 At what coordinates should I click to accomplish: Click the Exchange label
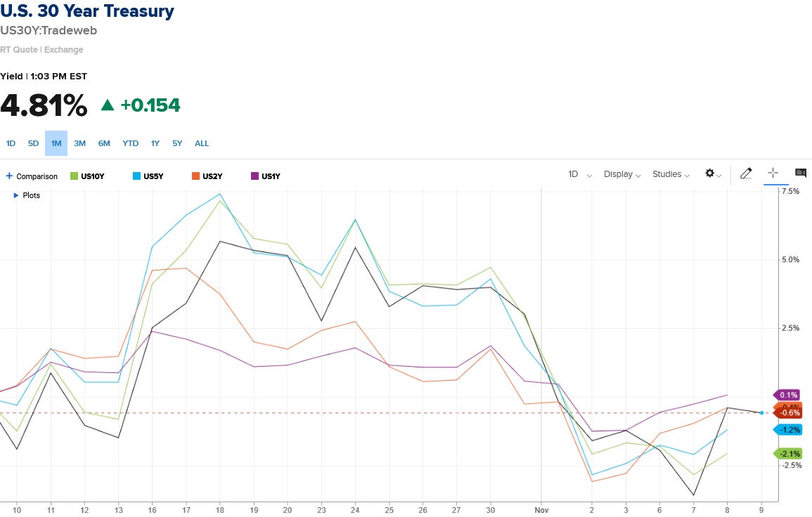(x=64, y=50)
